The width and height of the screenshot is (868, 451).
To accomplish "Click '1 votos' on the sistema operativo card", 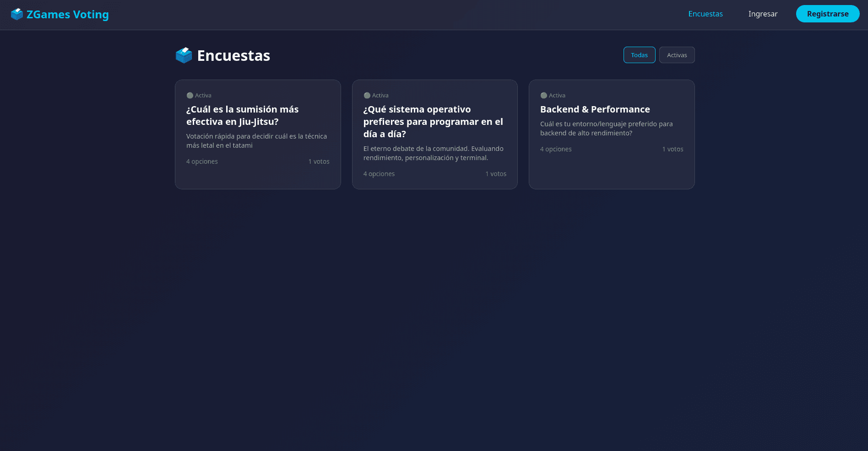I will [496, 174].
